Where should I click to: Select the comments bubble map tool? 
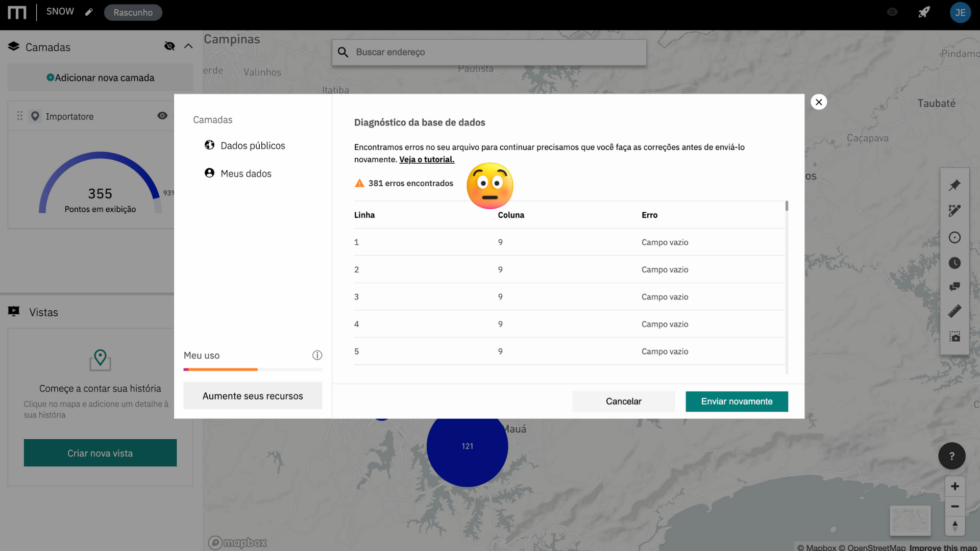[x=954, y=287]
